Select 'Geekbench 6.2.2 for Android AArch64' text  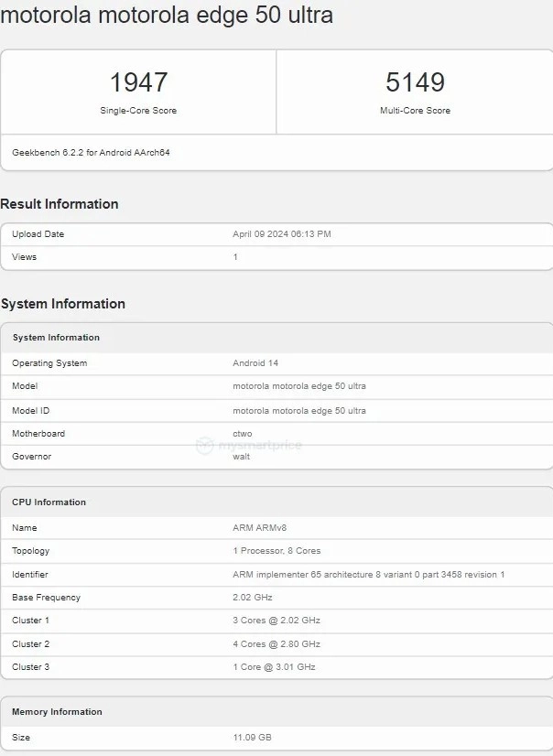(x=92, y=152)
